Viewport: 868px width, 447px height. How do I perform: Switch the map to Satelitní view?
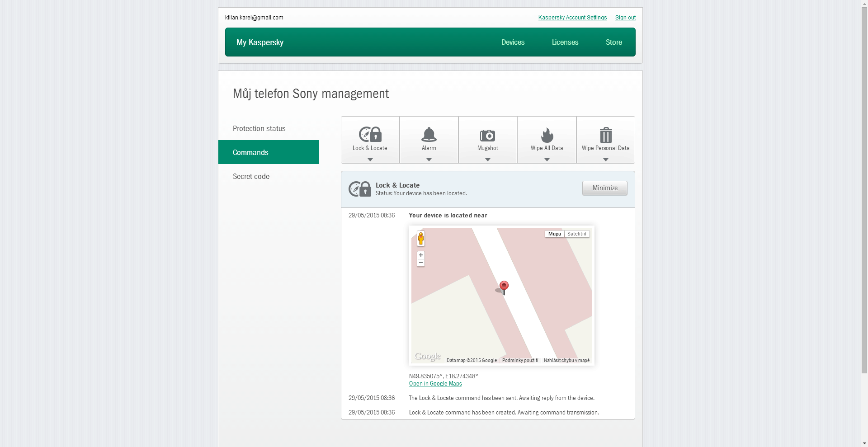pos(577,234)
